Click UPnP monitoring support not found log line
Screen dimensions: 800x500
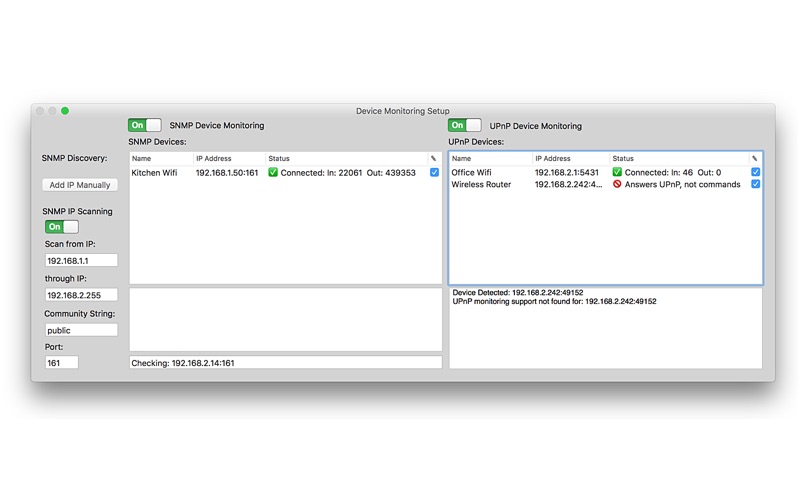coord(554,302)
